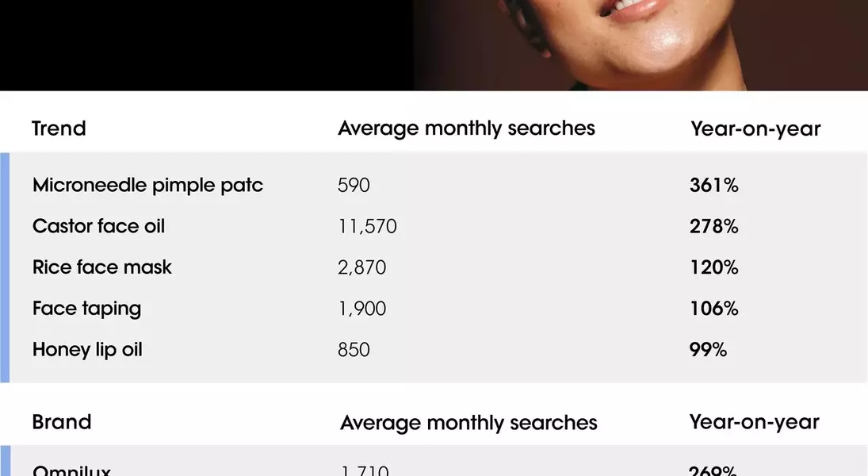The width and height of the screenshot is (868, 476).
Task: Select the 99% year-on-year figure
Action: click(708, 349)
